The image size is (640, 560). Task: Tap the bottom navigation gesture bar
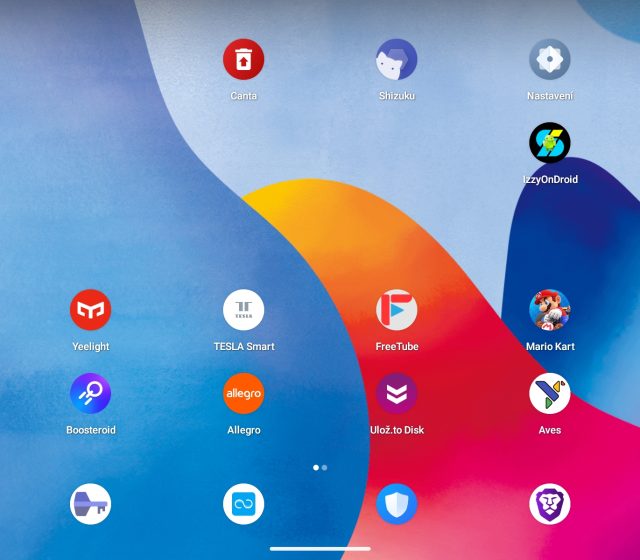click(x=320, y=548)
